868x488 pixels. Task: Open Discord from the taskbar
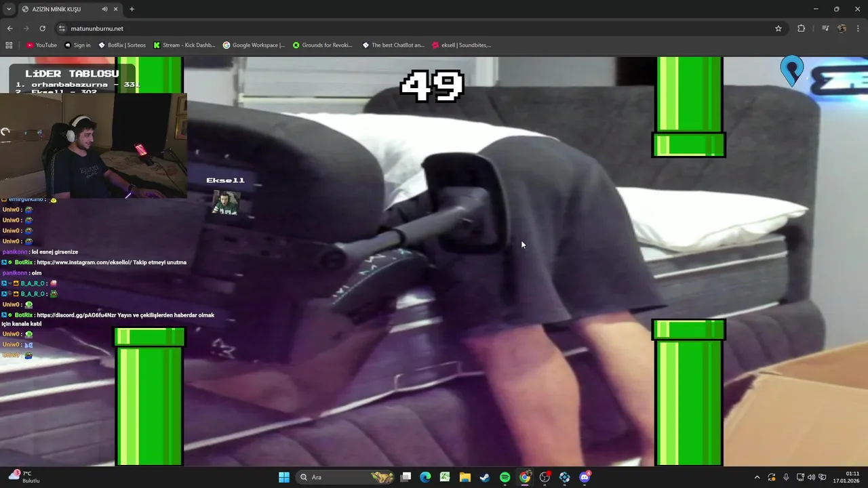585,477
